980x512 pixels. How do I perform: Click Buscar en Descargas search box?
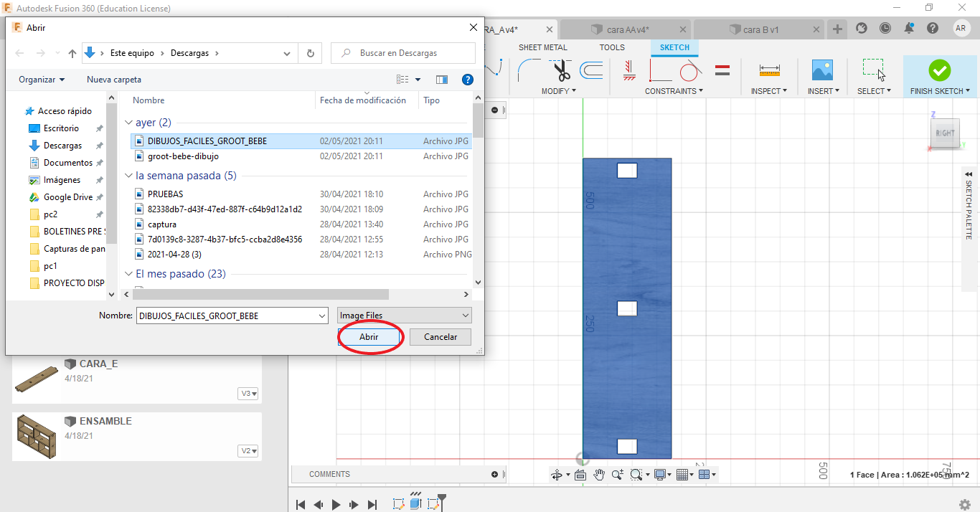(x=403, y=53)
